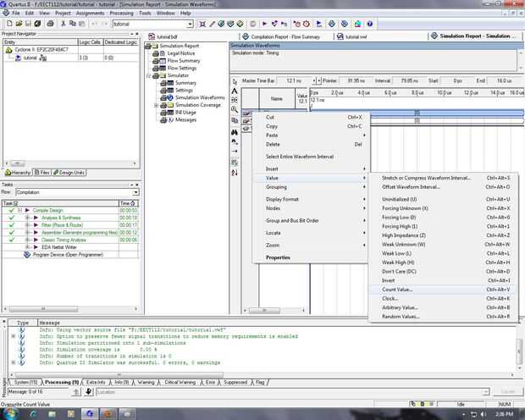525x420 pixels.
Task: Click the blue Help question mark icon
Action: 370,24
